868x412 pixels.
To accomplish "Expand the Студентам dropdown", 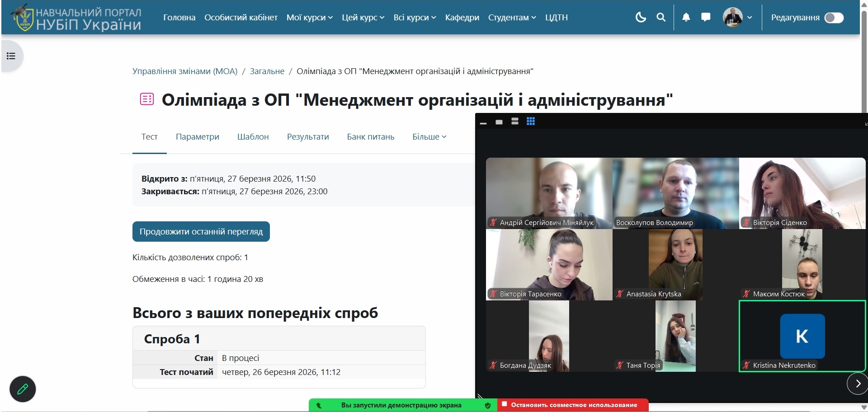I will click(512, 18).
